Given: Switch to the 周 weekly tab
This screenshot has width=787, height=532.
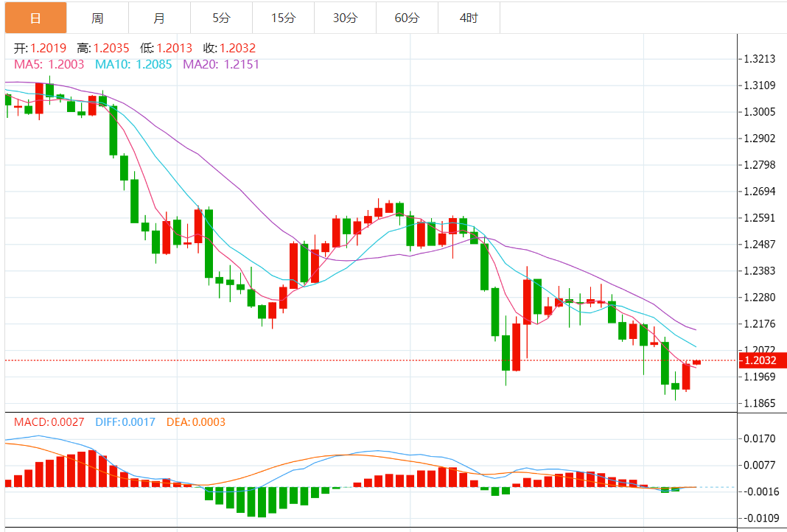Looking at the screenshot, I should [x=97, y=18].
